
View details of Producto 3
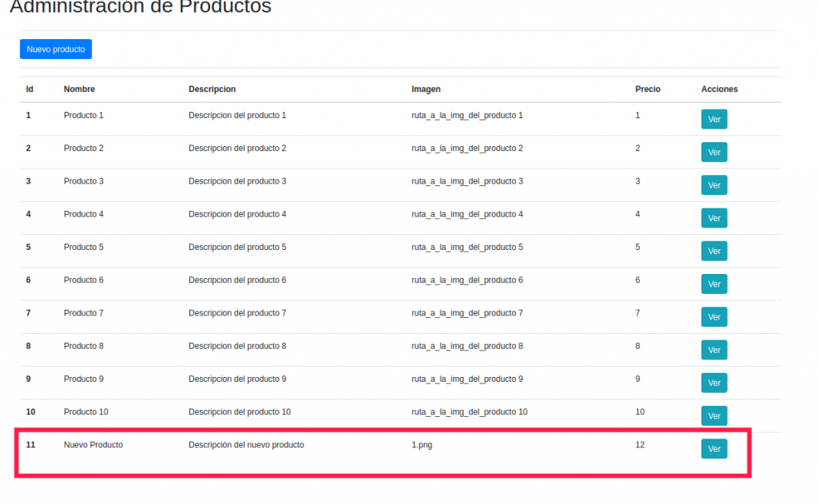tap(714, 185)
